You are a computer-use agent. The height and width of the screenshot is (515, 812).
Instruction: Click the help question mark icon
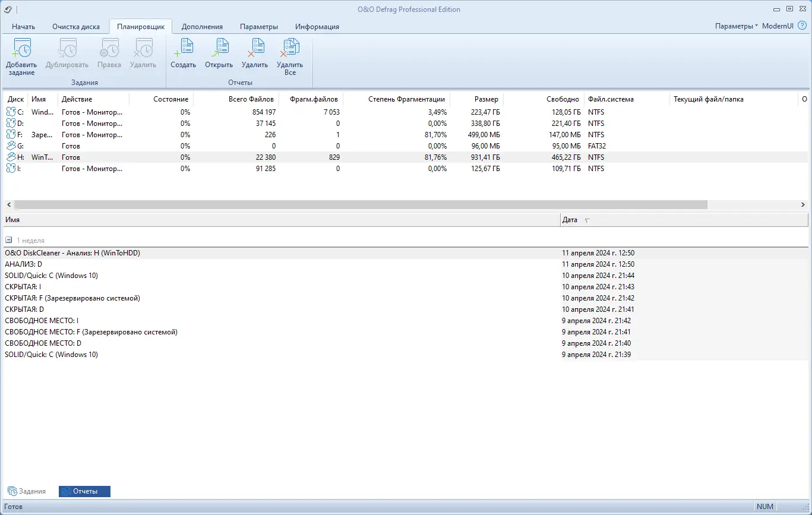point(802,26)
